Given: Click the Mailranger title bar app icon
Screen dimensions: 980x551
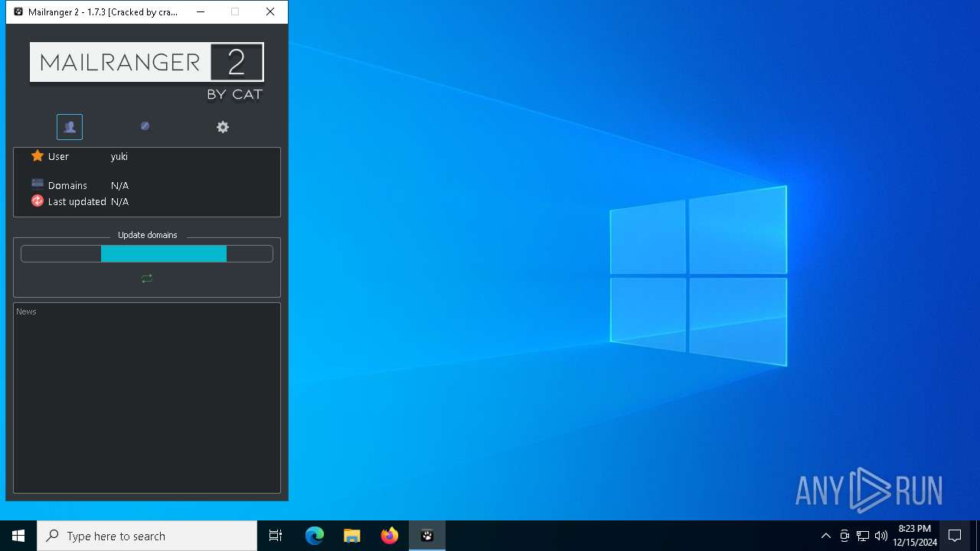Looking at the screenshot, I should click(18, 12).
